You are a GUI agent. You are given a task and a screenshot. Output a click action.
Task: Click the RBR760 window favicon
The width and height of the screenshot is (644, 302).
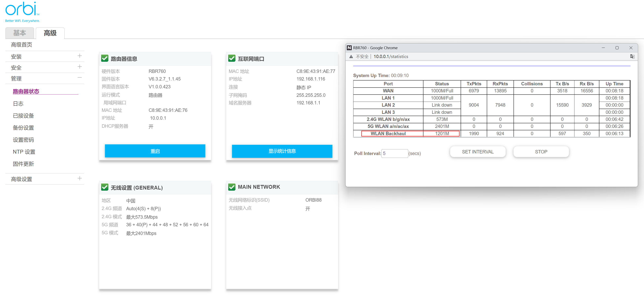pyautogui.click(x=349, y=48)
